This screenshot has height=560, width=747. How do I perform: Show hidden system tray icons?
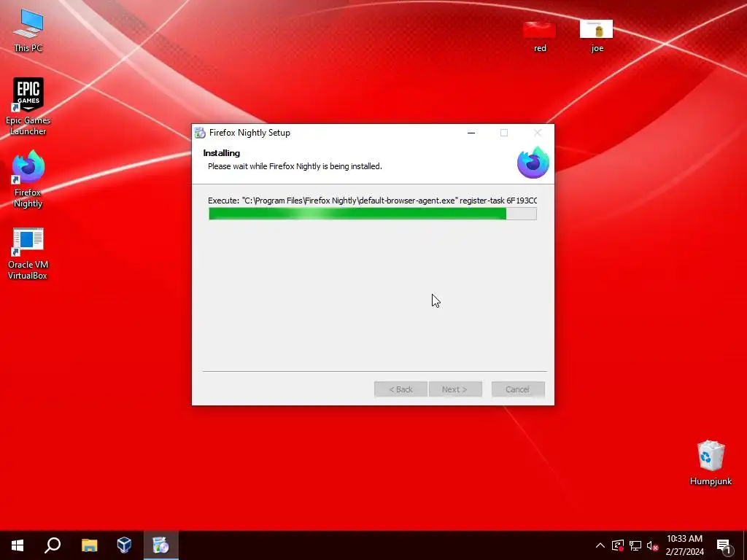click(x=600, y=545)
